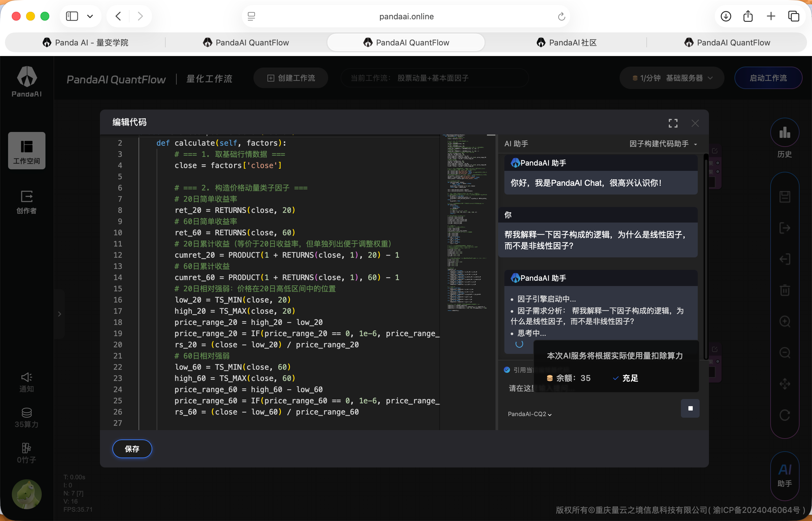
Task: Click the 量化工作流 header label
Action: [209, 79]
